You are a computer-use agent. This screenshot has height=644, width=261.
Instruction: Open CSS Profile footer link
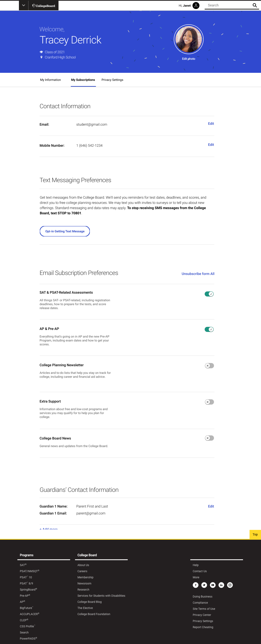click(x=28, y=626)
